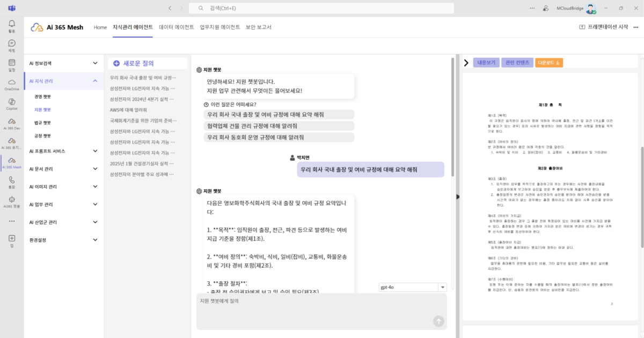Go to the Home tab
Image resolution: width=644 pixels, height=338 pixels.
coord(100,27)
